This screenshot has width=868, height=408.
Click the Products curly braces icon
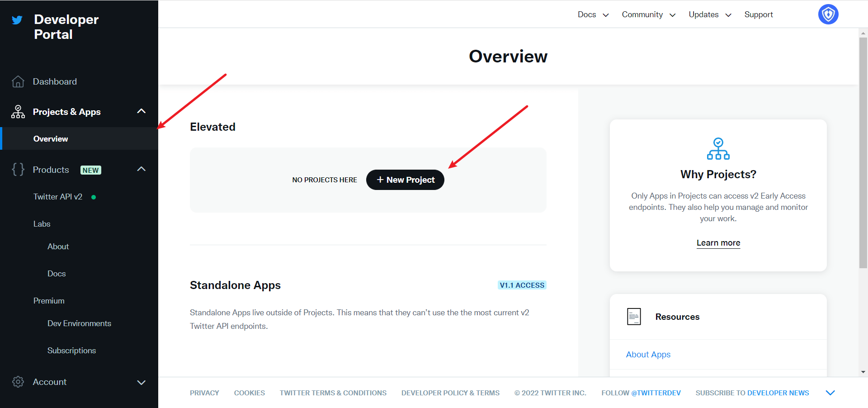tap(18, 170)
